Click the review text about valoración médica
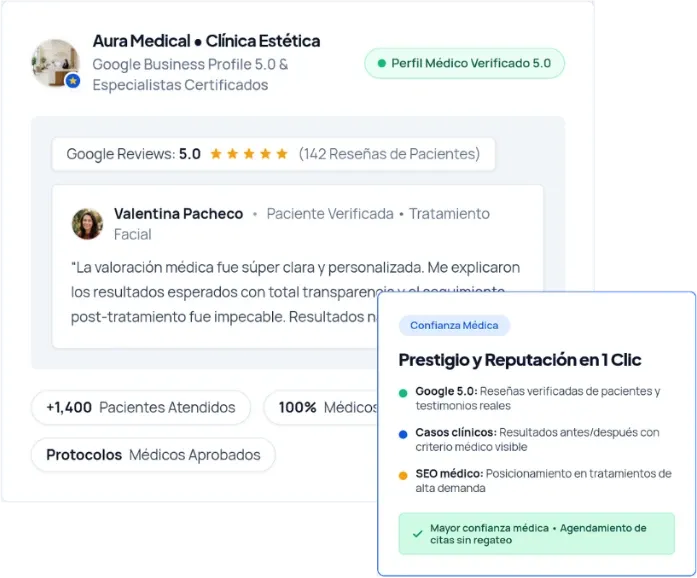The width and height of the screenshot is (697, 578). [x=295, y=292]
